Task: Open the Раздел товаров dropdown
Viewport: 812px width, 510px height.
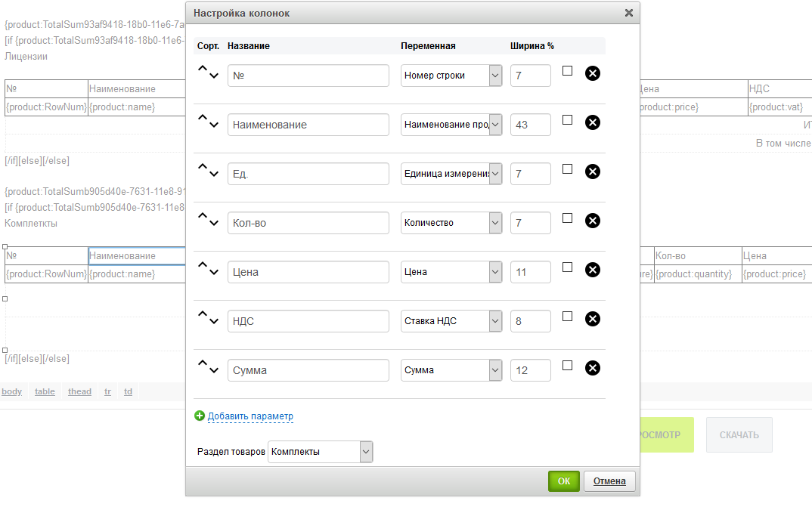Action: [x=321, y=452]
